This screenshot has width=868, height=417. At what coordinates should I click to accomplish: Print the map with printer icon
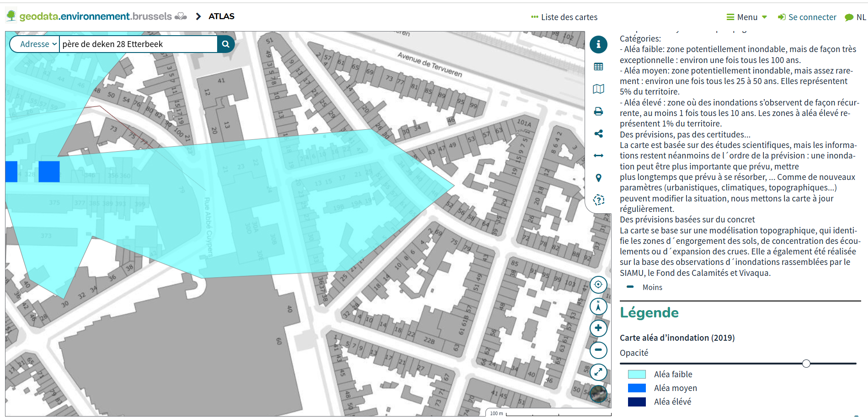(598, 111)
